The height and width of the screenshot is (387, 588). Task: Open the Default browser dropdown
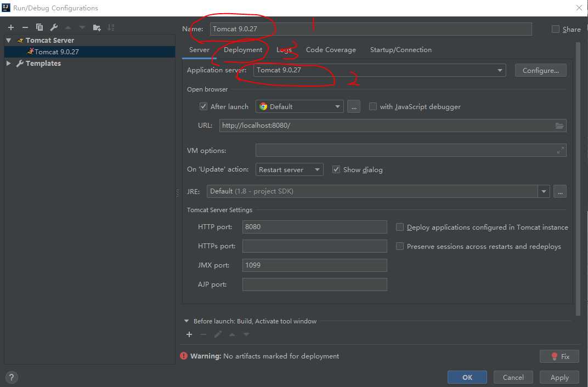299,106
